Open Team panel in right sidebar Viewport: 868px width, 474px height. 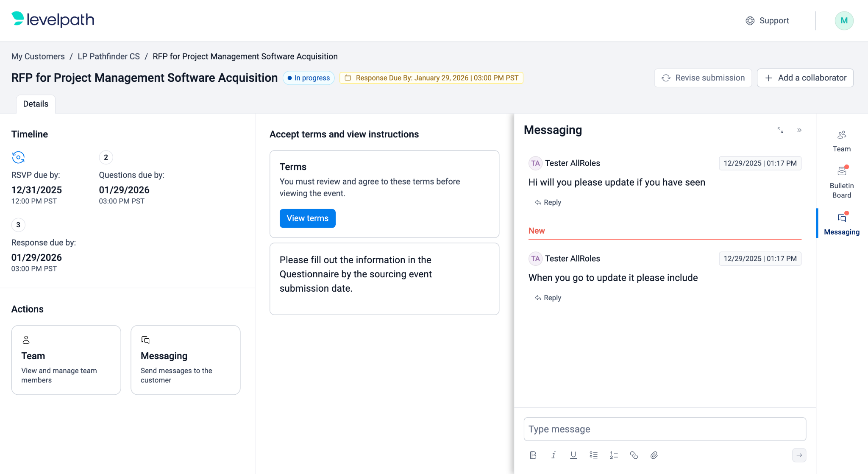pyautogui.click(x=841, y=141)
